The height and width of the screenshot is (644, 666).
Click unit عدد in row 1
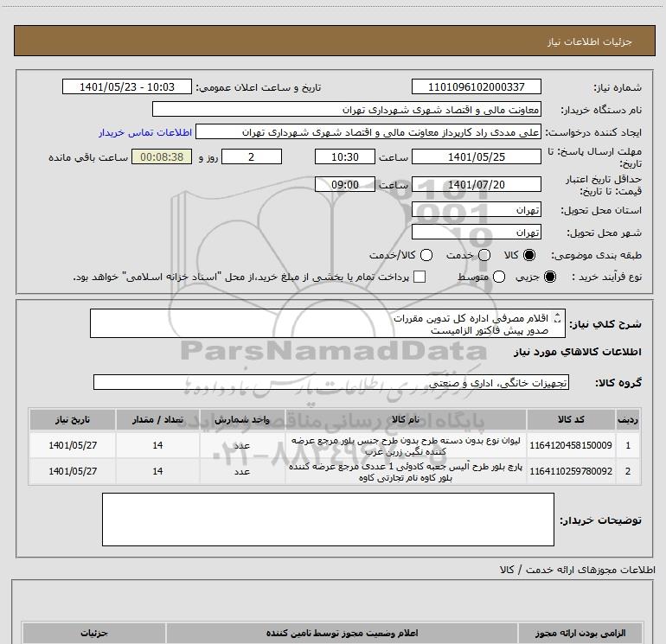tap(242, 446)
